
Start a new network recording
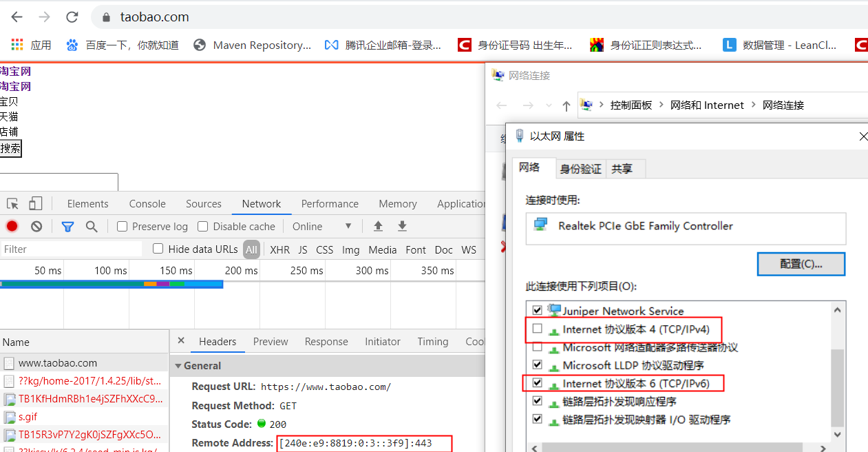pos(11,226)
